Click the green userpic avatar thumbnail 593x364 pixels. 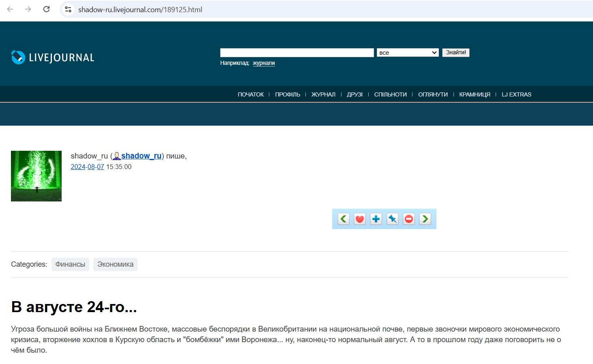point(36,176)
